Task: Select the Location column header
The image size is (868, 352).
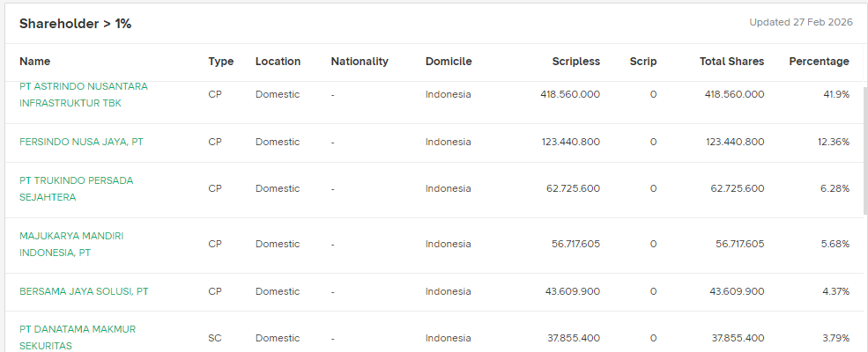Action: [x=278, y=62]
